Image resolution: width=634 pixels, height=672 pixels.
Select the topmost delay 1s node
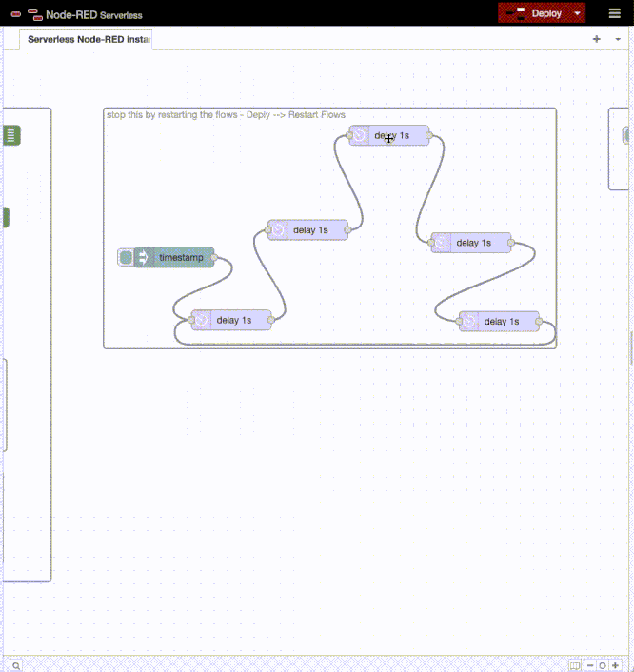pos(390,136)
